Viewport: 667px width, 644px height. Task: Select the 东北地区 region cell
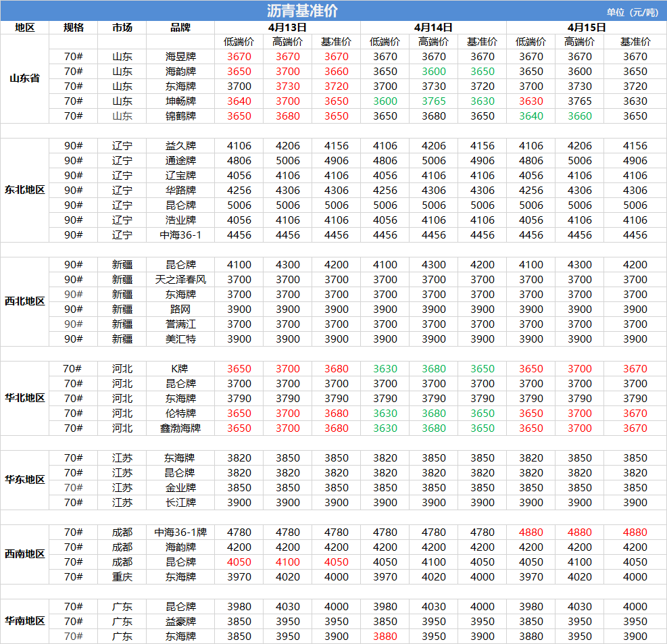(24, 190)
